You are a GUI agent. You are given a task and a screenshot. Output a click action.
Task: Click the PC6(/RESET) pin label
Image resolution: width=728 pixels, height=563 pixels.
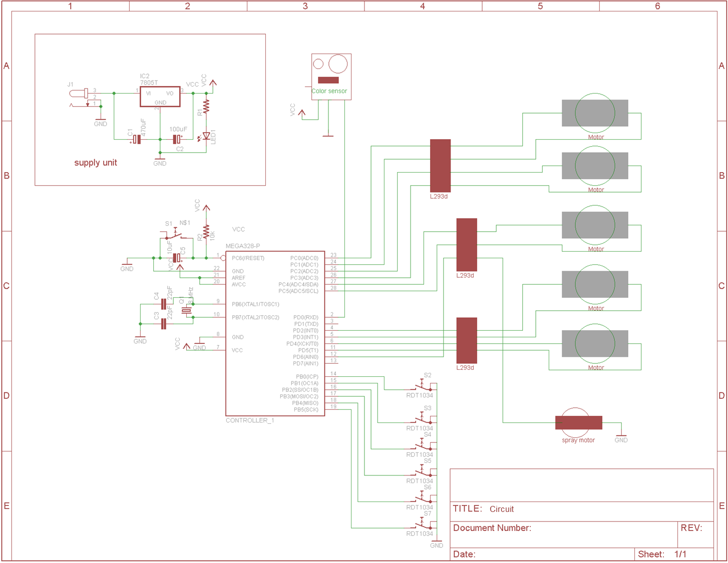coord(248,258)
